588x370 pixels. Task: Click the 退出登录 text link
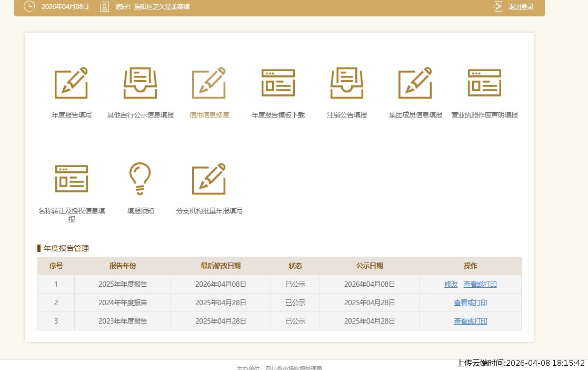pos(521,7)
